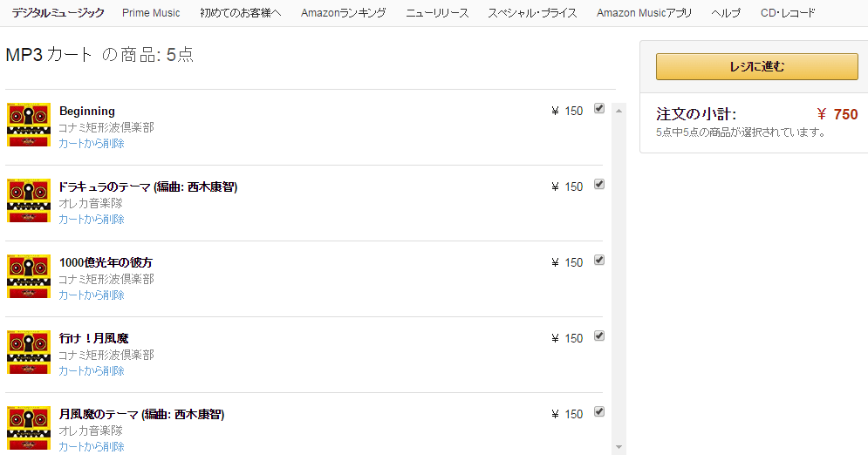Deselect the 行け！月風魔 checkbox
This screenshot has height=468, width=868.
599,336
